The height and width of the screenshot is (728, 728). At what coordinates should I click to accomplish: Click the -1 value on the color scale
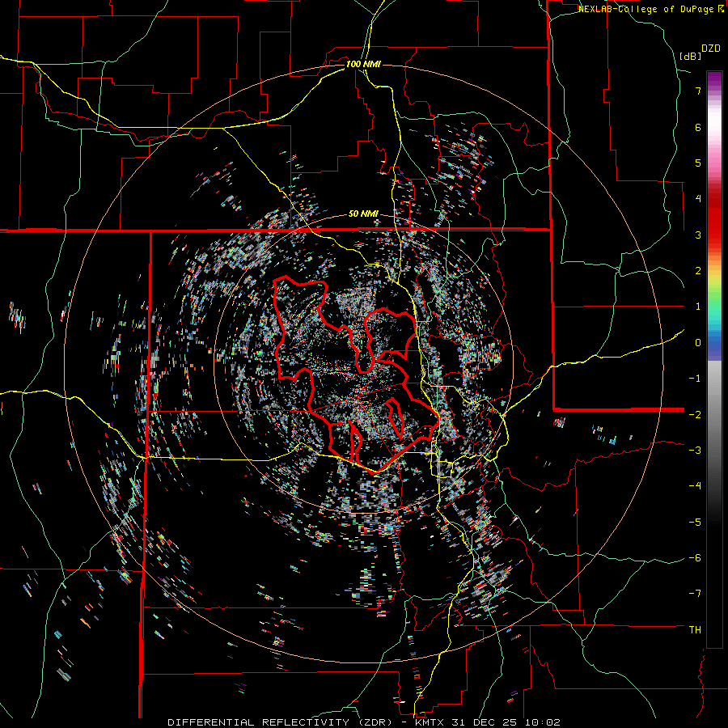point(695,379)
